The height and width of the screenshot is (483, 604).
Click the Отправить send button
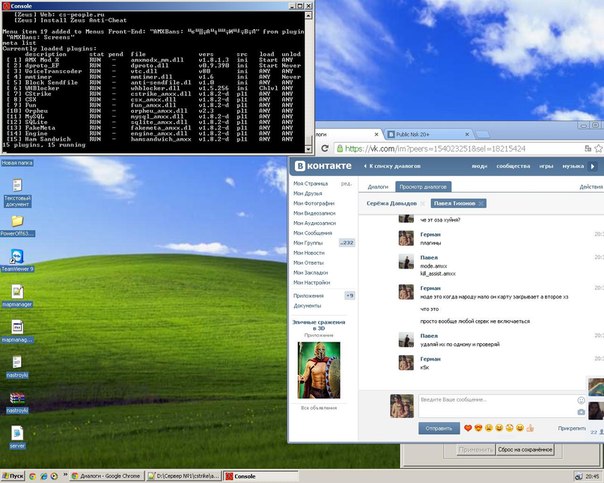[x=439, y=428]
